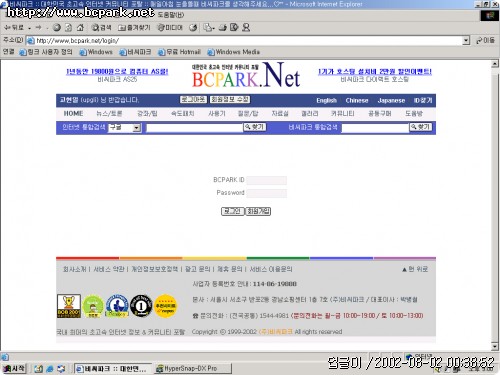Click the Home page house icon
Screen dimensions: 500x375
[x=80, y=27]
